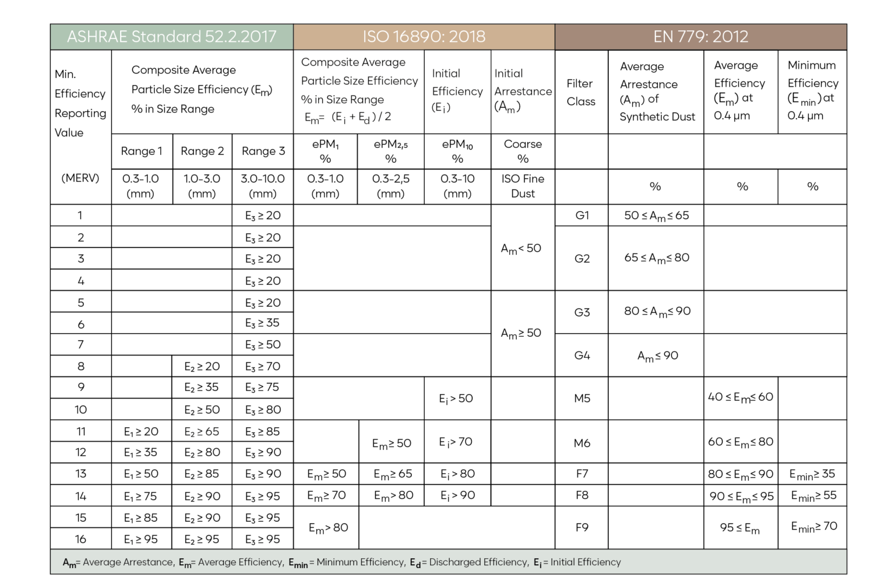Click the Em = (Ei + Ed) / 2 formula
The image size is (895, 588).
pos(348,117)
